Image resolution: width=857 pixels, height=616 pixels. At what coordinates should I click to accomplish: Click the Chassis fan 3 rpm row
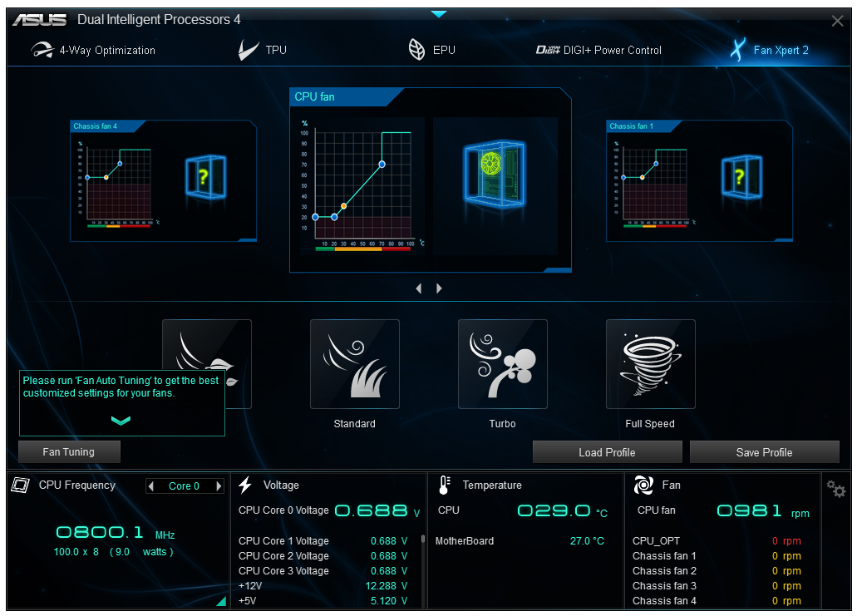click(x=717, y=586)
